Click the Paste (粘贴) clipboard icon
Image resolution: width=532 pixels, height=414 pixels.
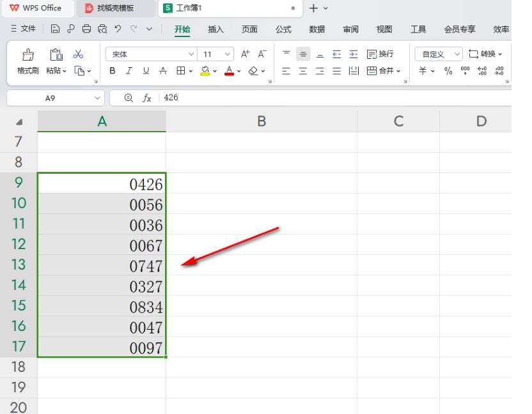tap(56, 54)
